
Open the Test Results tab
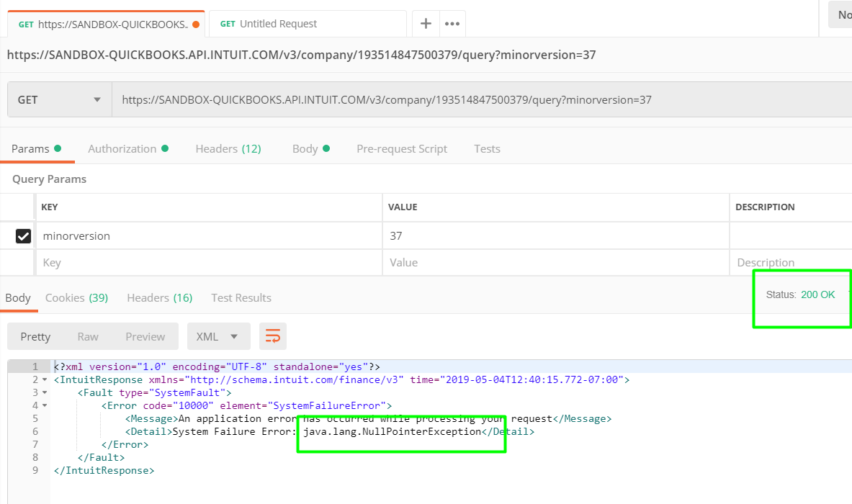click(241, 298)
